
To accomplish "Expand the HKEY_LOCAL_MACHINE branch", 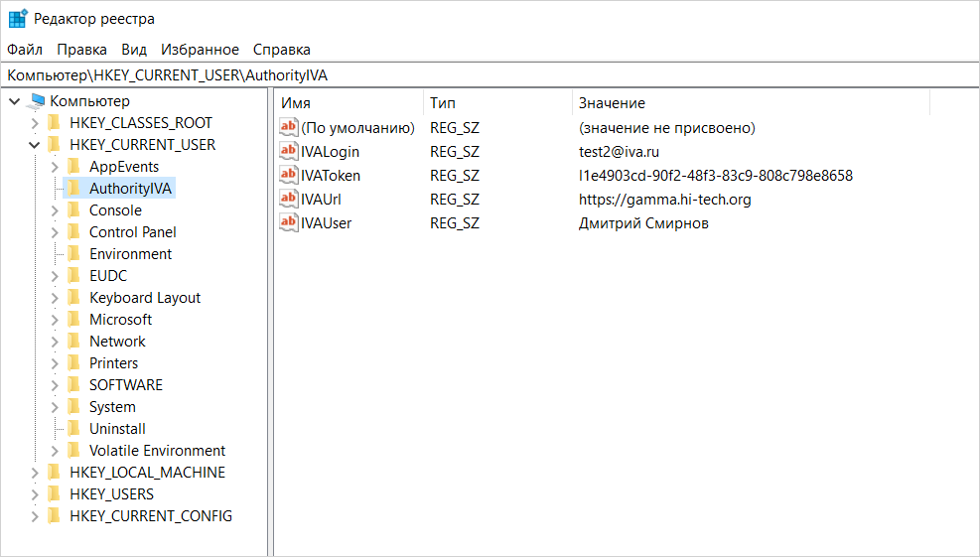I will click(35, 473).
